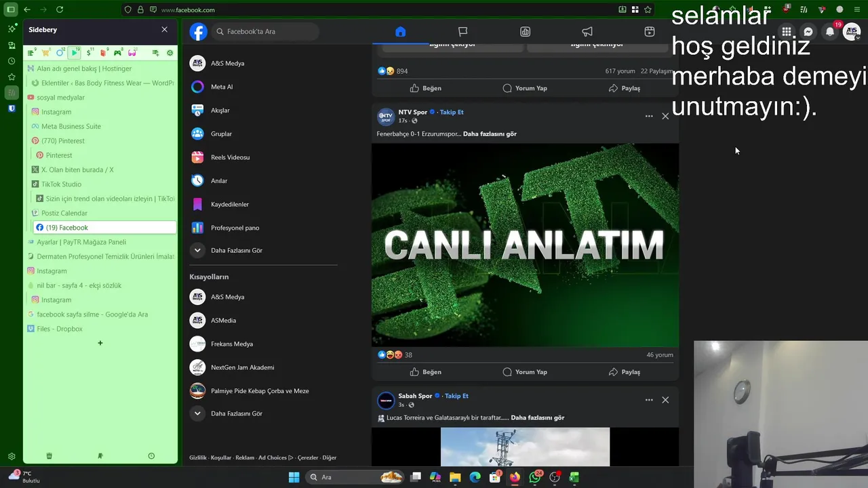Open Reels icon in Facebook header
868x488 pixels.
650,31
